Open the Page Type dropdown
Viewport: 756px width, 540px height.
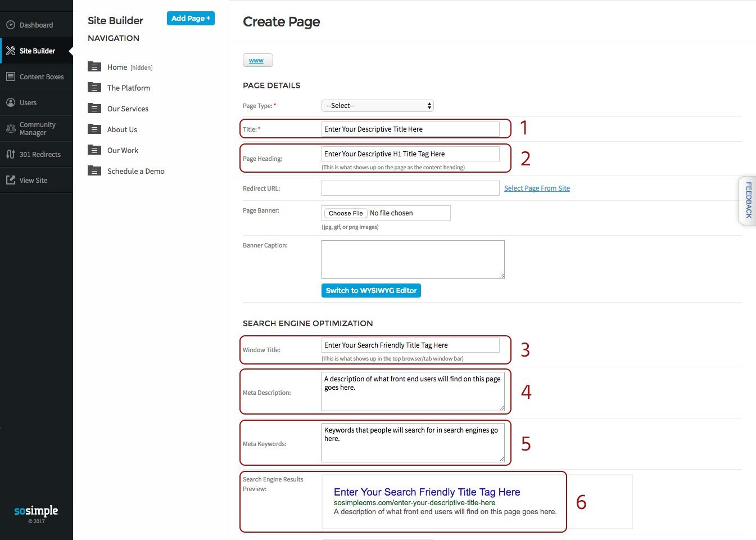(377, 106)
